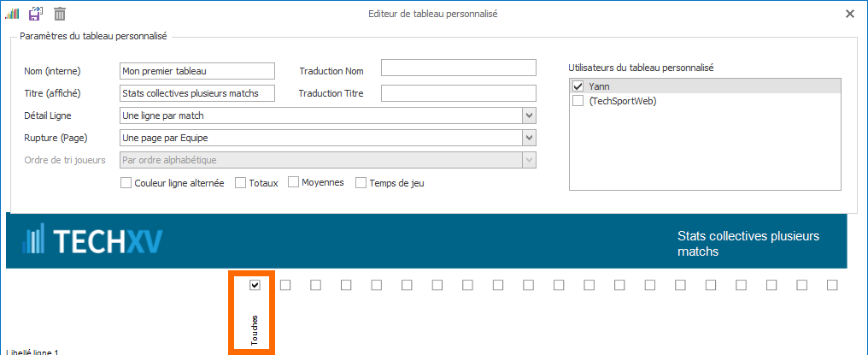Close the Editeur de tableau personnalisé window
The image size is (868, 355).
850,15
